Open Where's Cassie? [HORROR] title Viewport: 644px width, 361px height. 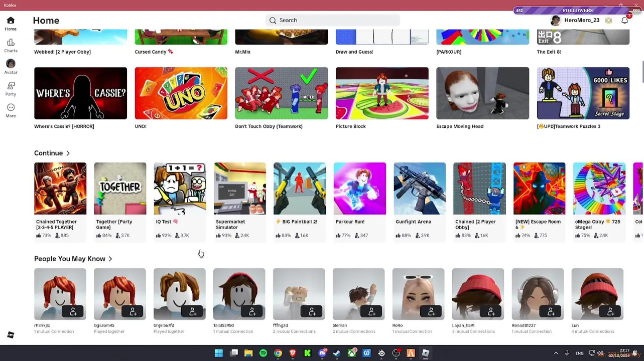[x=64, y=126]
